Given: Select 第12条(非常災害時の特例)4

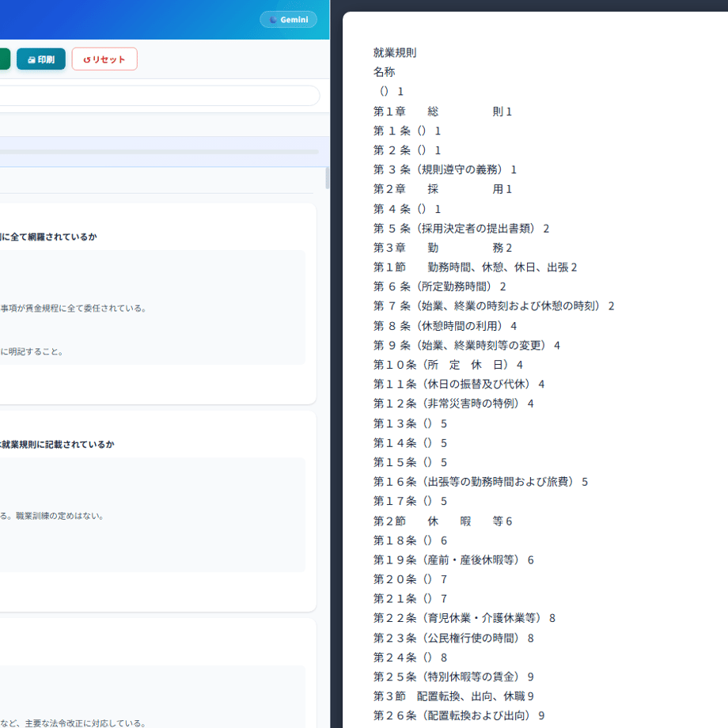Looking at the screenshot, I should 453,404.
